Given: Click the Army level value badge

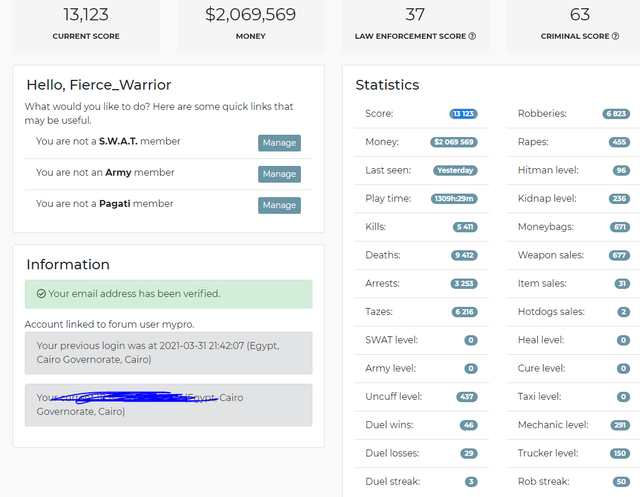Looking at the screenshot, I should (x=471, y=368).
